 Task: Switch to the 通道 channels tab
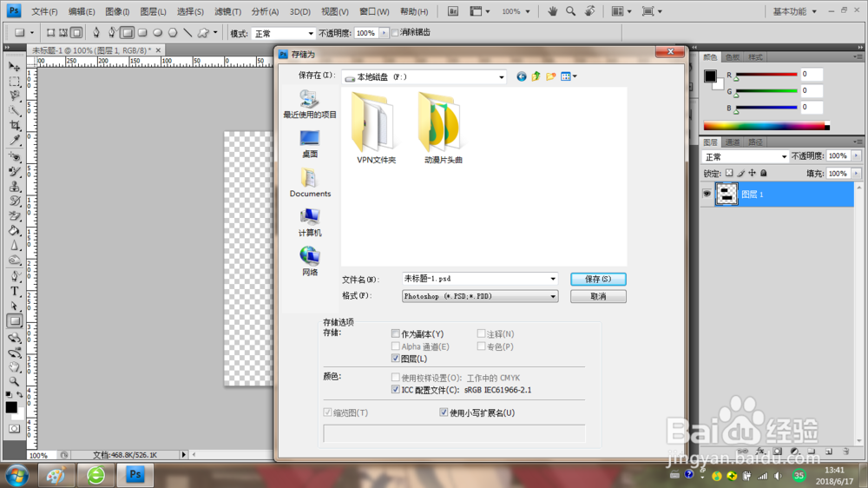click(x=733, y=142)
